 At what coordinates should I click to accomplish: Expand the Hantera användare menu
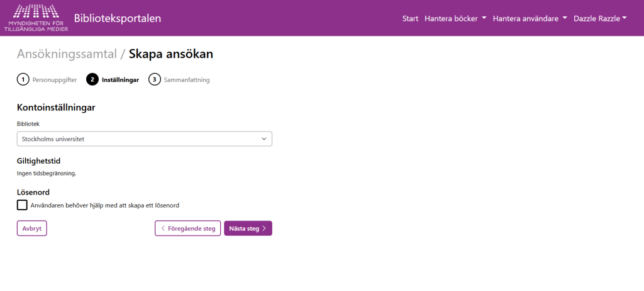click(530, 18)
